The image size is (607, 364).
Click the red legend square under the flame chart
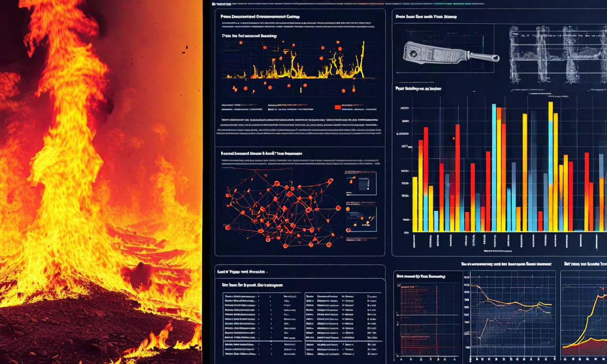[338, 107]
